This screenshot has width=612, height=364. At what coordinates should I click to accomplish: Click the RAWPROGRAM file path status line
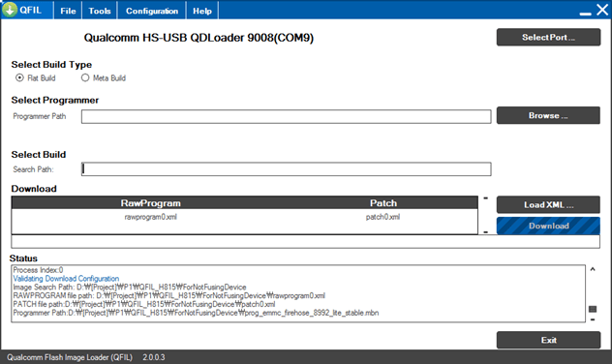(x=169, y=295)
